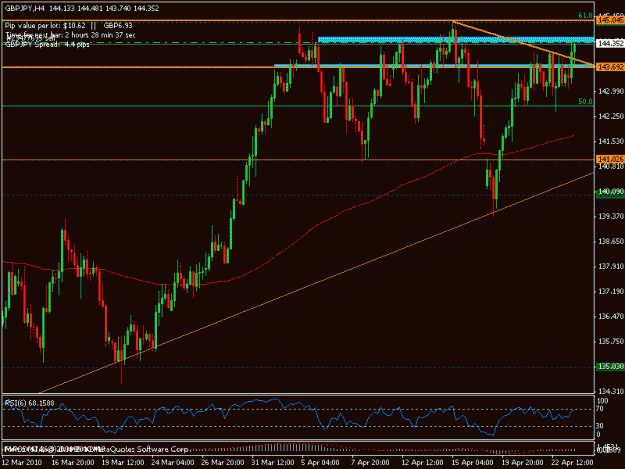Click the '12 Mar 2010' date label
This screenshot has height=469, width=625.
pos(22,462)
